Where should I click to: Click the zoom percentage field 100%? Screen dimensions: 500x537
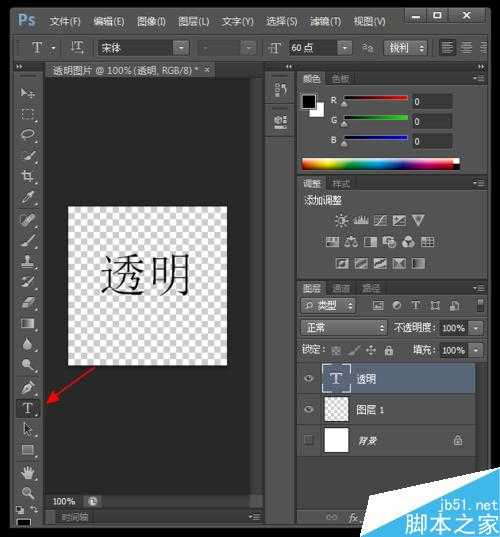pyautogui.click(x=64, y=501)
